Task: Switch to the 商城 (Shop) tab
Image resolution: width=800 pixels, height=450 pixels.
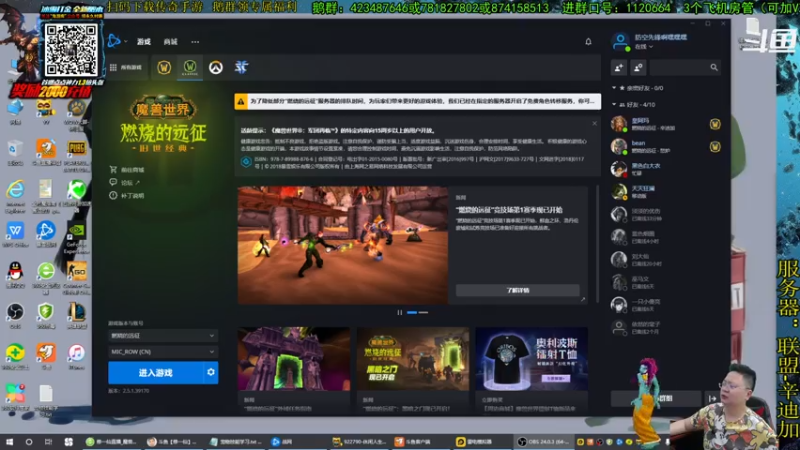Action: point(170,42)
